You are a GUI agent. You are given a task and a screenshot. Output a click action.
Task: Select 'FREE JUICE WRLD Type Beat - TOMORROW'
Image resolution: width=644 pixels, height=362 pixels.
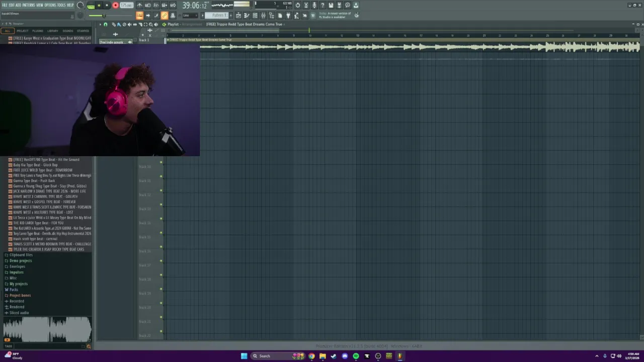point(43,170)
